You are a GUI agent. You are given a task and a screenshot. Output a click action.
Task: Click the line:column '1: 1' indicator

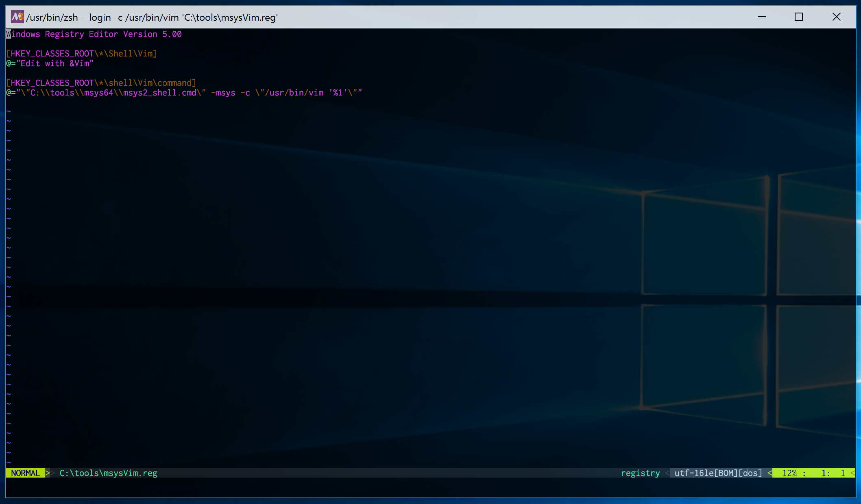(x=833, y=473)
